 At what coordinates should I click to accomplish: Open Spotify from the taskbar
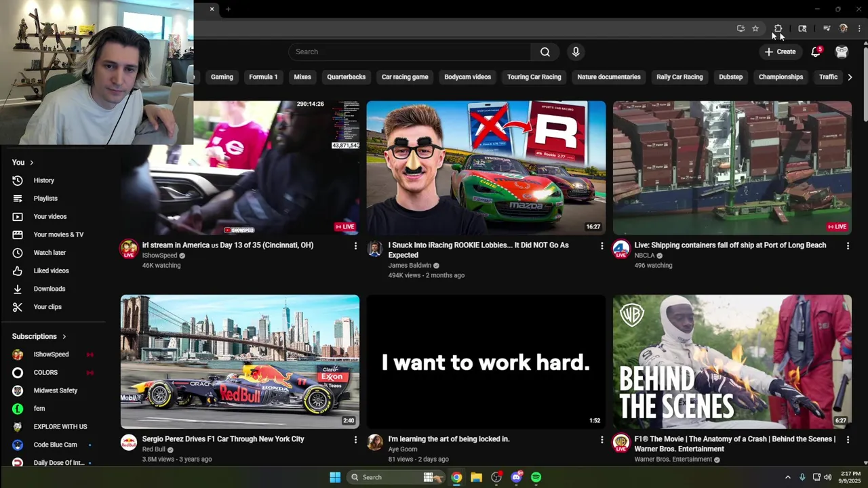click(x=536, y=477)
